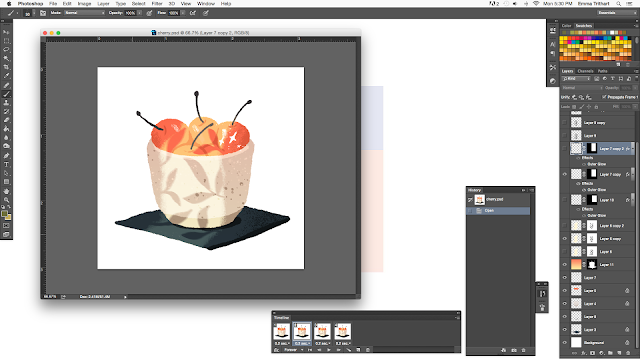Select the Brush tool in the toolbox
Viewport: 640px width, 360px height.
6,94
